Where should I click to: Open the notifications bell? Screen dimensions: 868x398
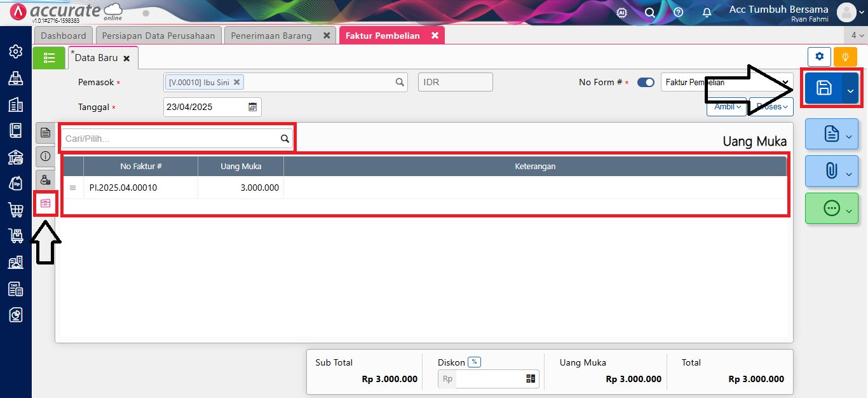click(x=707, y=13)
